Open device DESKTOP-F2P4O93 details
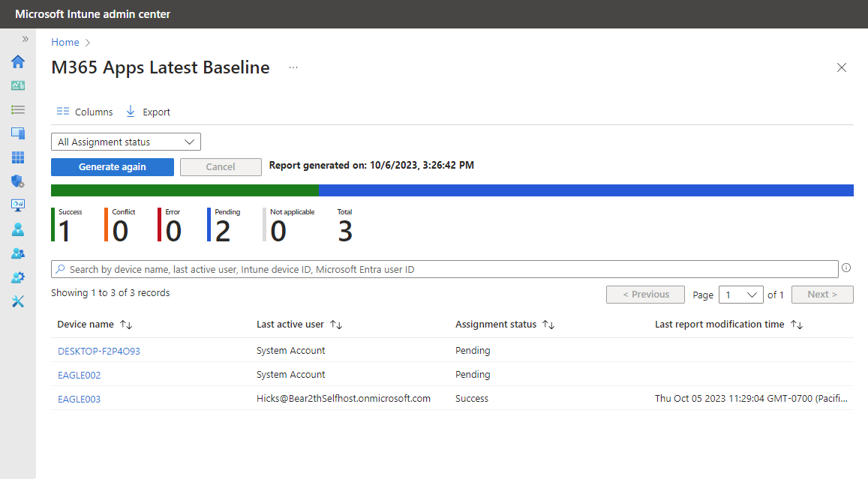Screen dimensions: 868x479 pos(99,350)
